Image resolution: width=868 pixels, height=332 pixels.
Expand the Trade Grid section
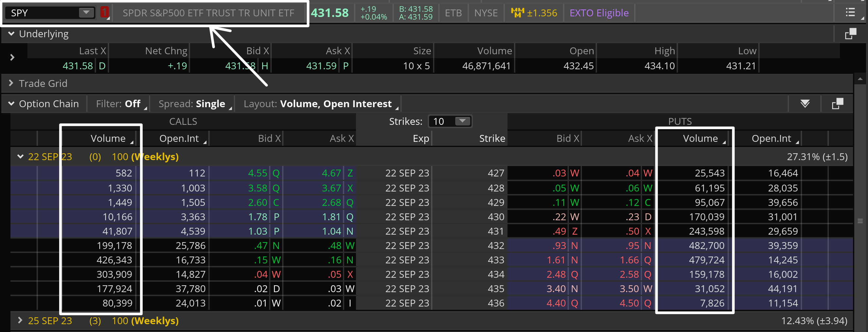click(x=11, y=83)
